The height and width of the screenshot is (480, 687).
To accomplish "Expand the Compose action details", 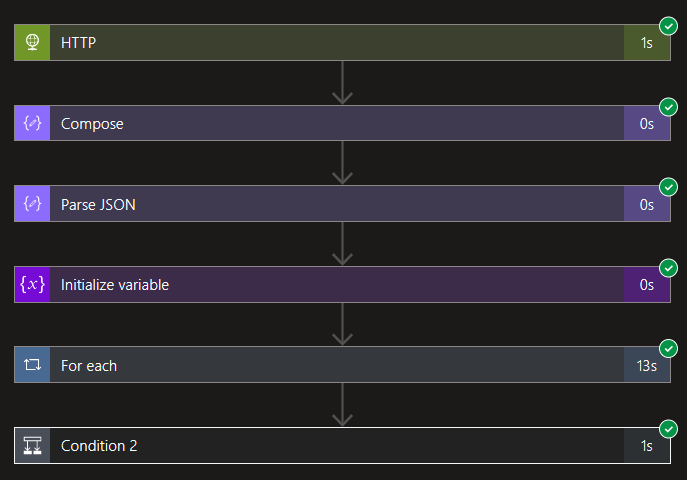I will click(342, 123).
